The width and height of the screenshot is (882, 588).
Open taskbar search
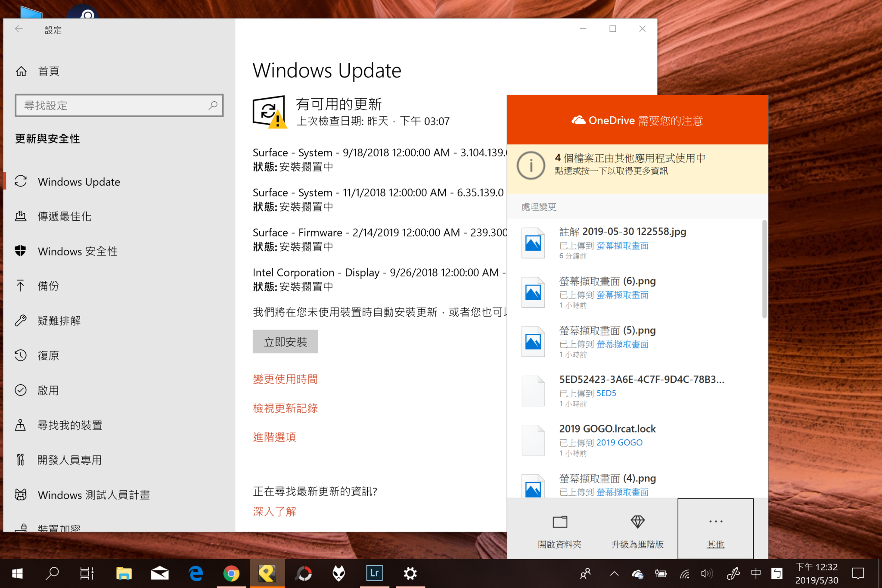click(52, 573)
